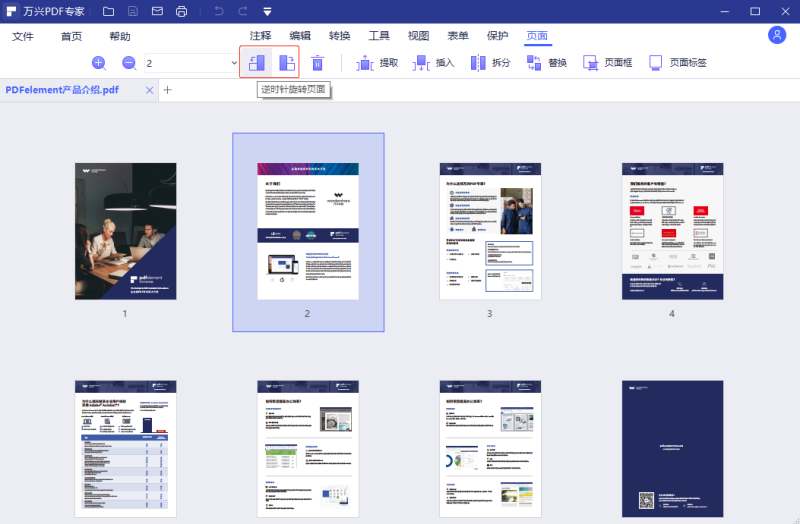Image resolution: width=800 pixels, height=524 pixels.
Task: Select the comparison table page thumbnail
Action: (126, 448)
